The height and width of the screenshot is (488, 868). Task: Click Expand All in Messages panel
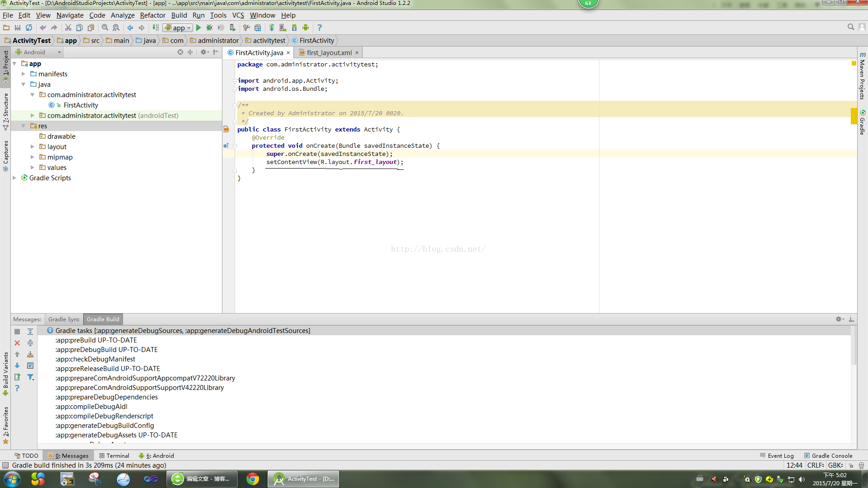click(x=30, y=332)
